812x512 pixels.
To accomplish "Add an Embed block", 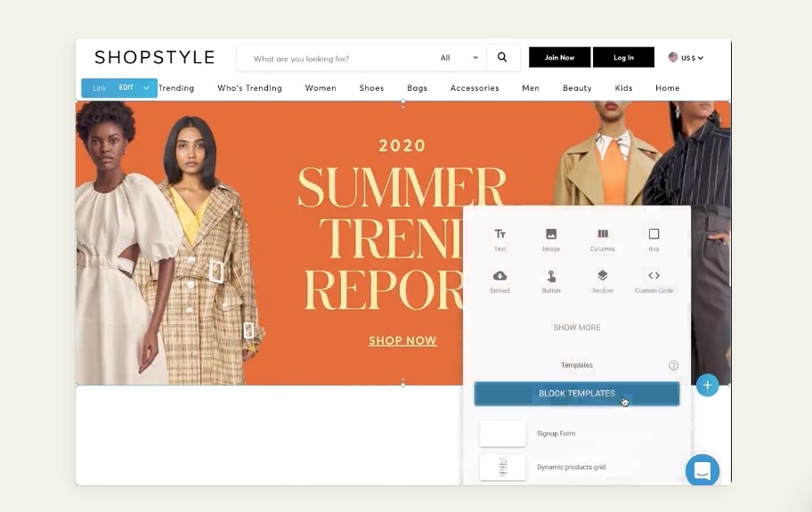I will pyautogui.click(x=499, y=281).
